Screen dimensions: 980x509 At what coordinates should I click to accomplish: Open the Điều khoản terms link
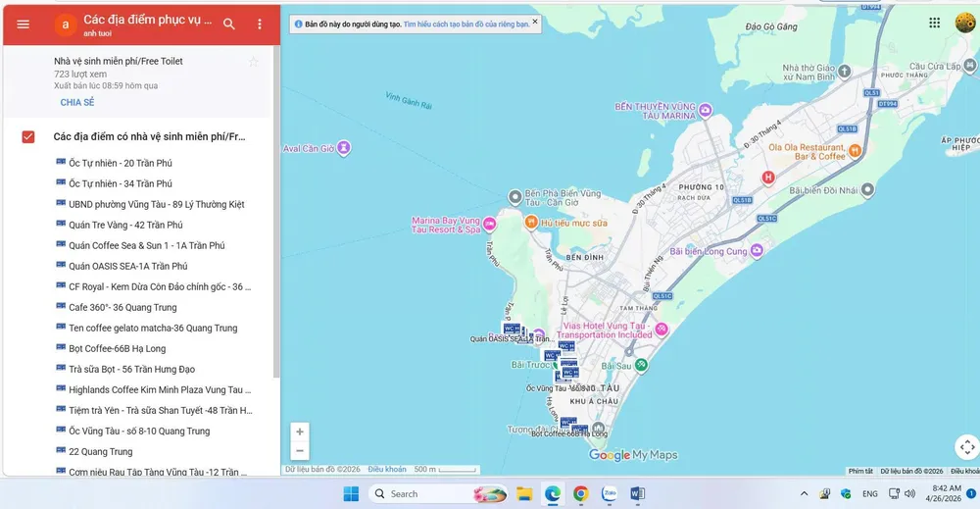(387, 470)
